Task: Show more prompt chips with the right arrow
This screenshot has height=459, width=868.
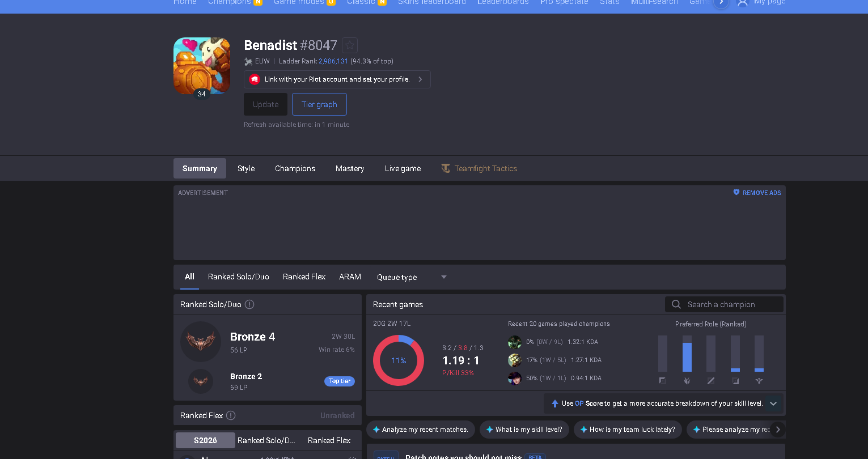Action: (778, 430)
